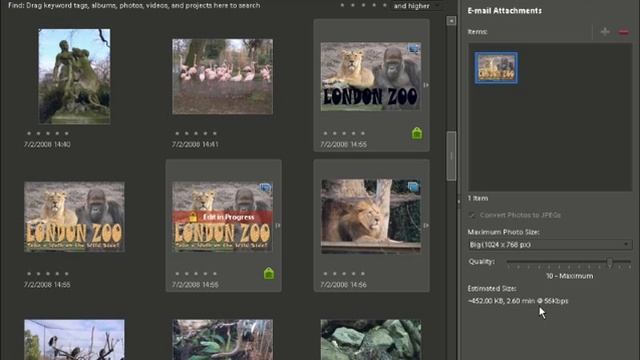Click version set icon on the Edit in Progress photo
The width and height of the screenshot is (640, 360).
coord(265,188)
